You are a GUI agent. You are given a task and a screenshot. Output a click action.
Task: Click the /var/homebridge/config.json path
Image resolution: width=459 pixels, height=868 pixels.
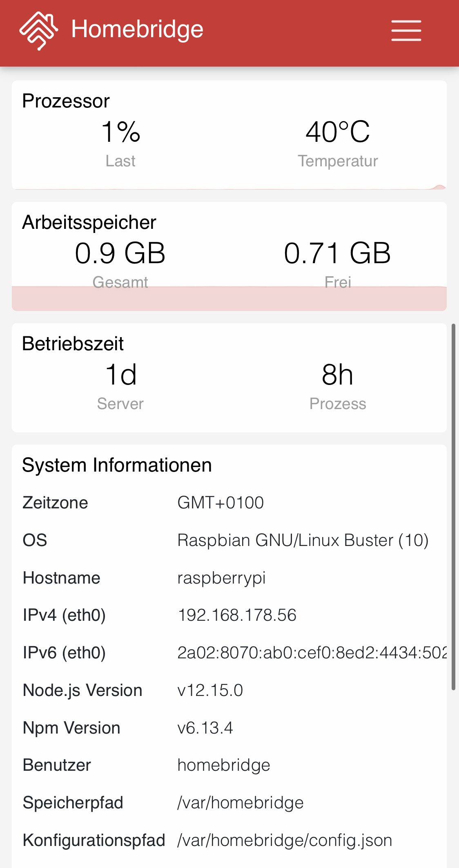point(285,840)
